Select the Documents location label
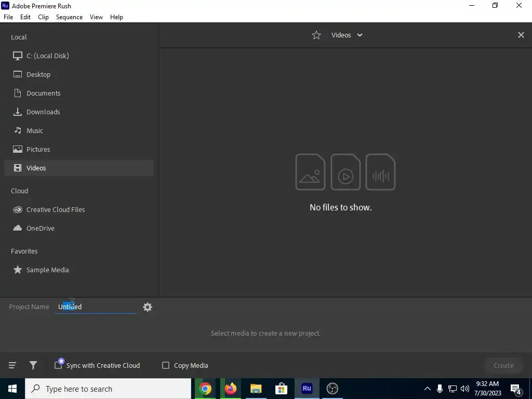This screenshot has width=532, height=399. [x=44, y=94]
